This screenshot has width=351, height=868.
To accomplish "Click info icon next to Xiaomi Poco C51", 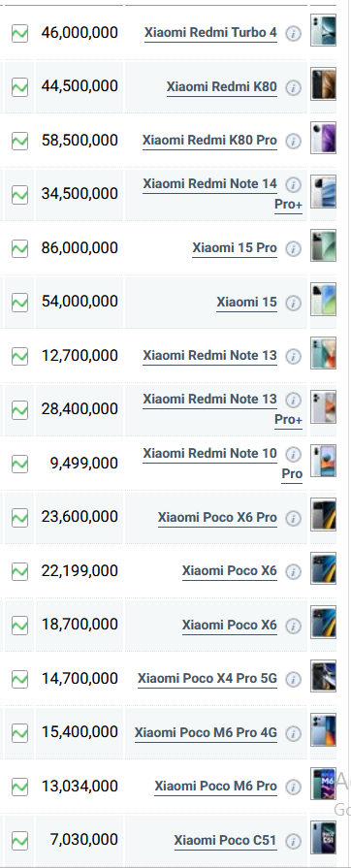I will click(294, 842).
